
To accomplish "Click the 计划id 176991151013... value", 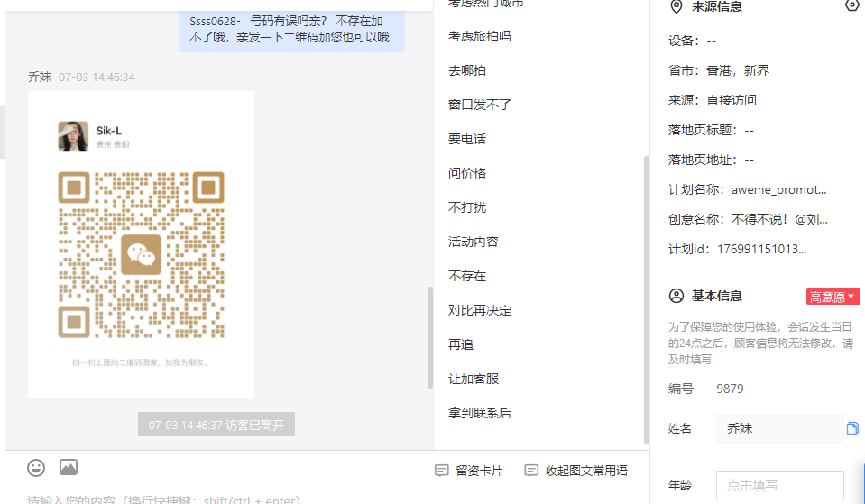I will 762,249.
